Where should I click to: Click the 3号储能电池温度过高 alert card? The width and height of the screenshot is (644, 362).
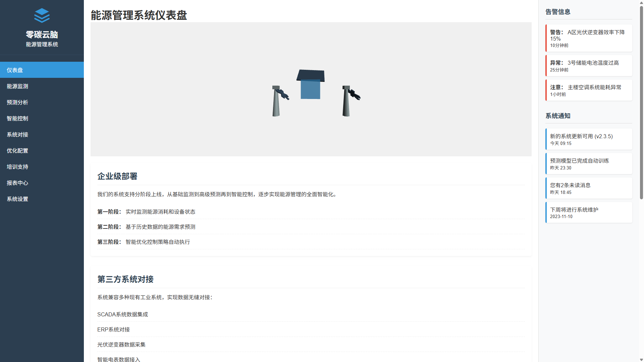[x=589, y=66]
